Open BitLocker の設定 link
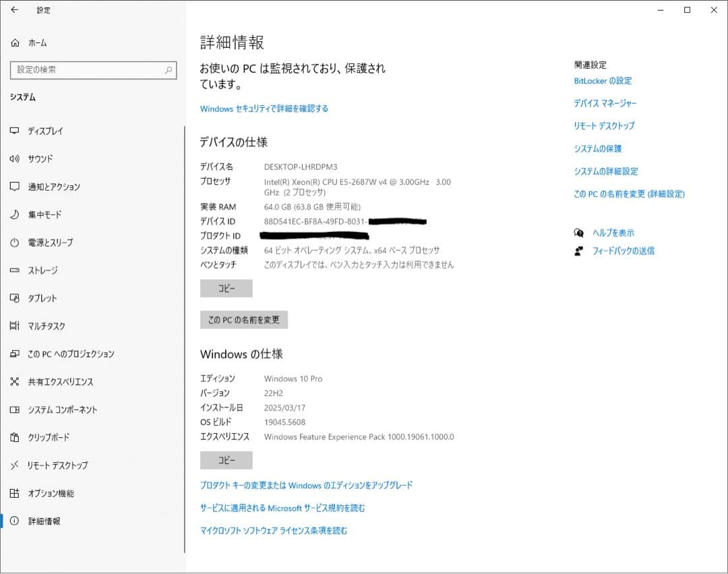 pyautogui.click(x=602, y=81)
